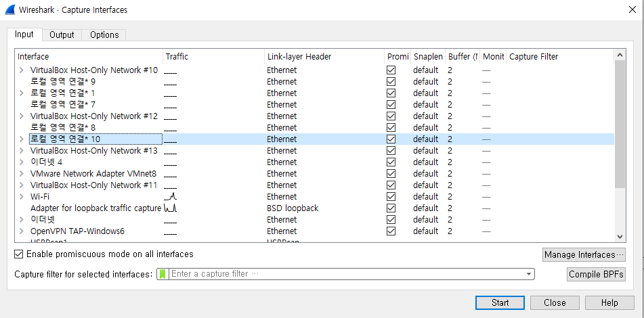Screen dimensions: 644x318
Task: Toggle promiscuous checkbox for 이더넷 4 row
Action: click(x=391, y=162)
